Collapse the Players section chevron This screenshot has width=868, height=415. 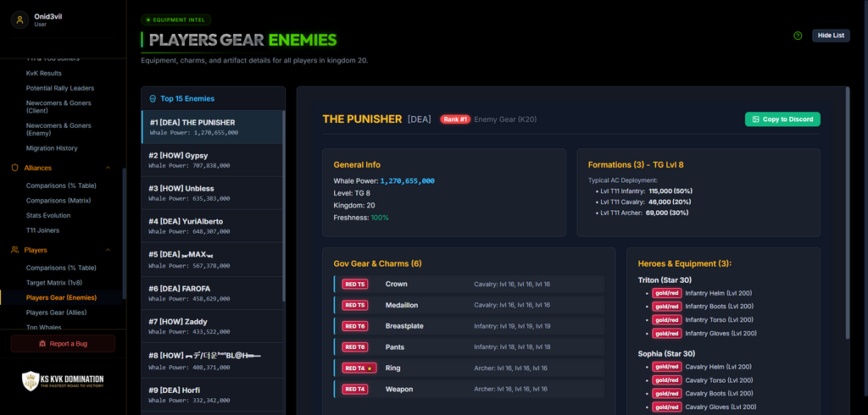pyautogui.click(x=108, y=250)
